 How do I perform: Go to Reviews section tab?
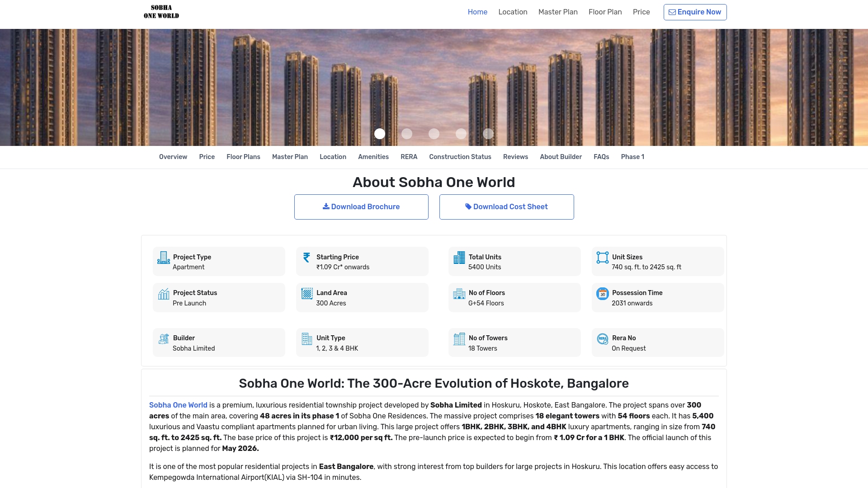pos(515,157)
